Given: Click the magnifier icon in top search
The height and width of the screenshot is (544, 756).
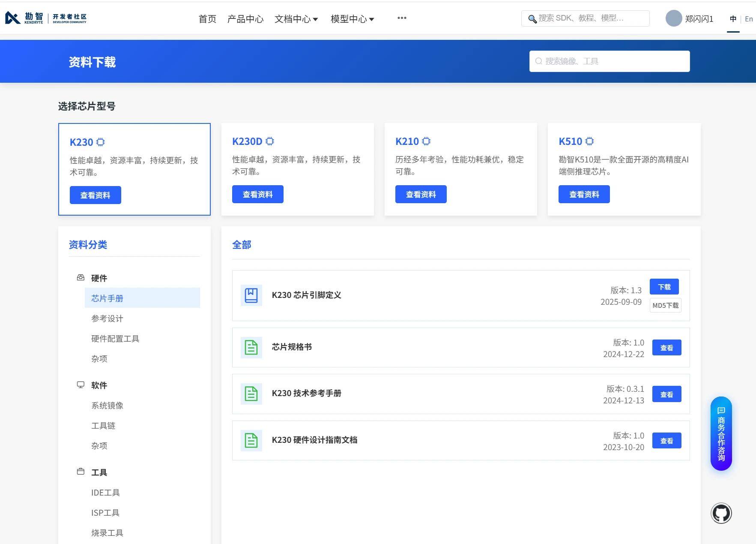Looking at the screenshot, I should (x=532, y=19).
